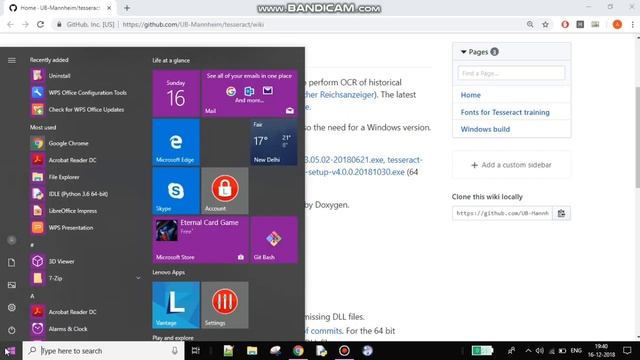This screenshot has height=360, width=640.
Task: Click the # letter group header
Action: tap(32, 245)
